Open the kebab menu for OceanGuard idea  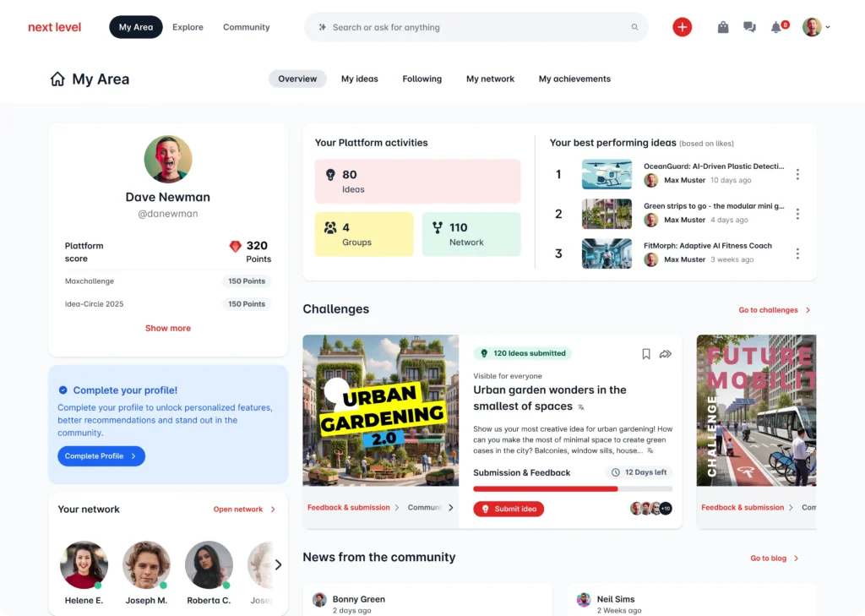coord(797,174)
